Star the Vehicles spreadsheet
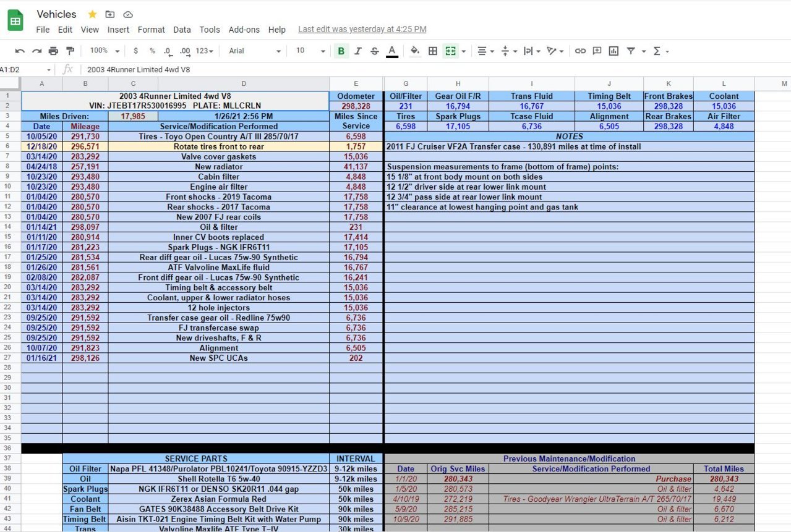791x532 pixels. pos(92,14)
